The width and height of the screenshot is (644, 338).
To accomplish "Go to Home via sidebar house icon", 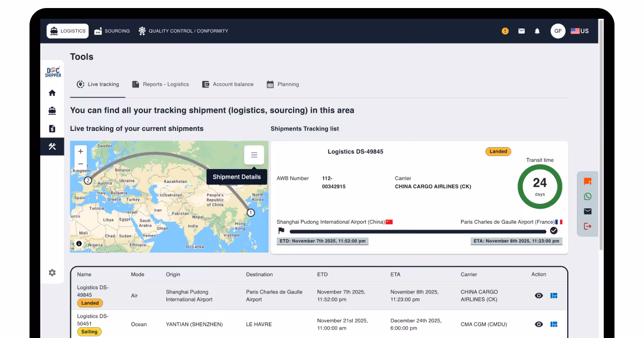I will [52, 93].
